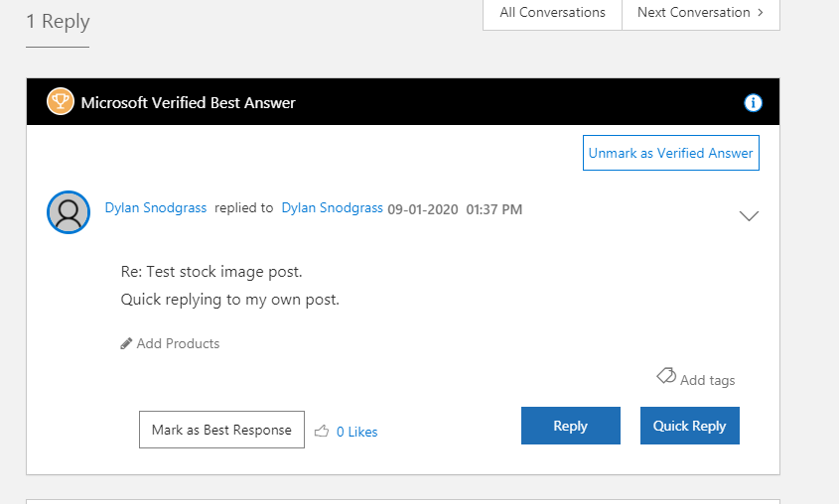839x504 pixels.
Task: Click Add tags text
Action: (x=707, y=380)
